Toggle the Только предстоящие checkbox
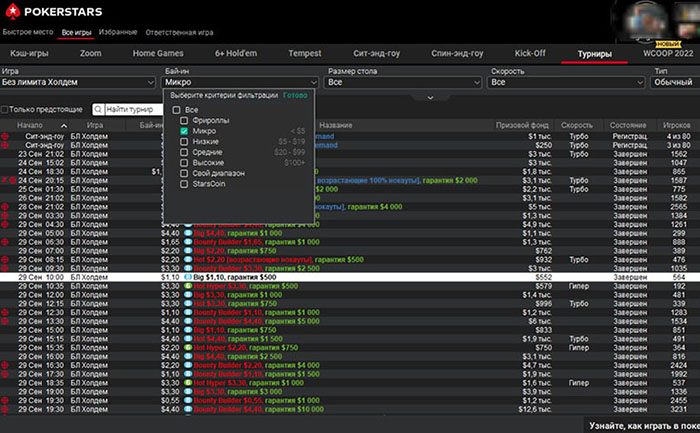 pyautogui.click(x=4, y=109)
